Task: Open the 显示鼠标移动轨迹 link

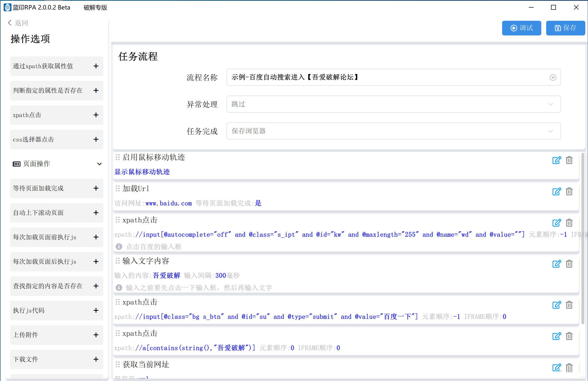Action: click(142, 172)
